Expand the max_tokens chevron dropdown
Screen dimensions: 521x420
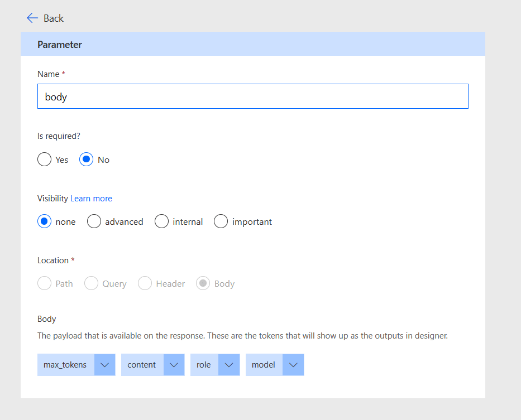[104, 365]
